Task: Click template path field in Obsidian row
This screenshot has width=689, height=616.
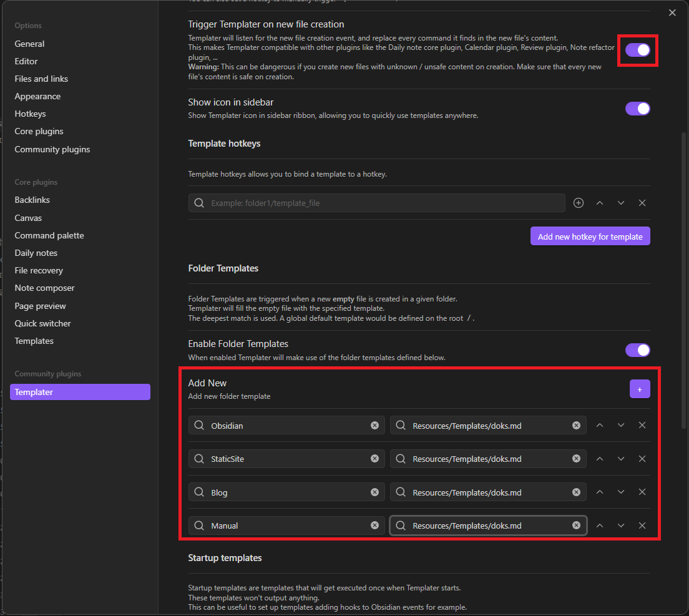Action: pyautogui.click(x=488, y=425)
